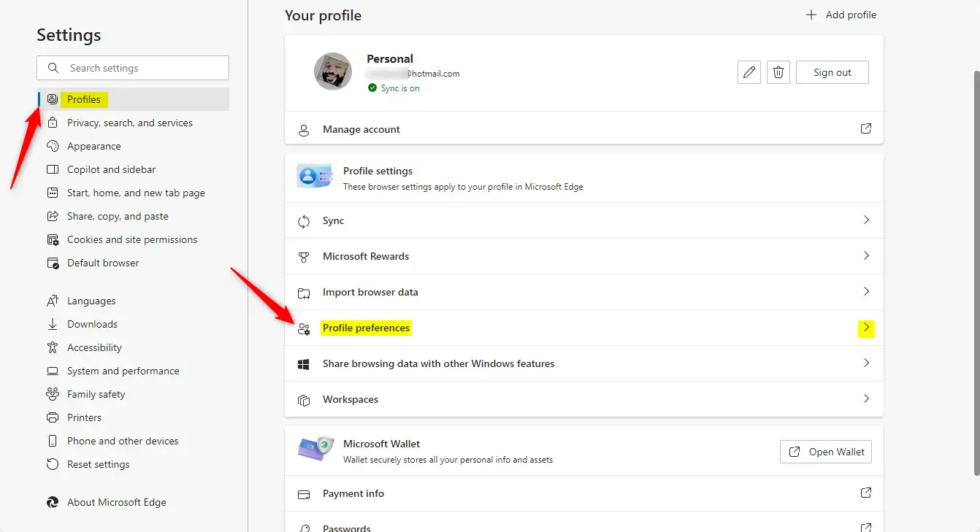Image resolution: width=980 pixels, height=532 pixels.
Task: Click the external link icon beside Manage account
Action: tap(865, 128)
